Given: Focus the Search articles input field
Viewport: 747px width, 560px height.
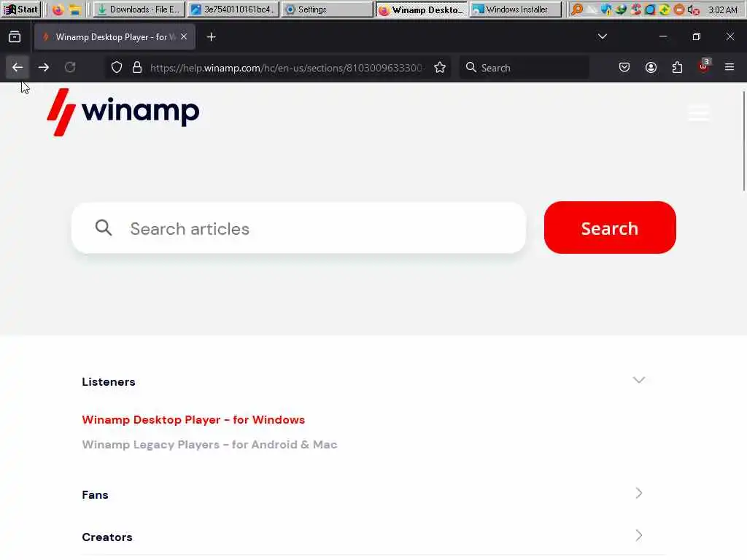Looking at the screenshot, I should pyautogui.click(x=298, y=228).
